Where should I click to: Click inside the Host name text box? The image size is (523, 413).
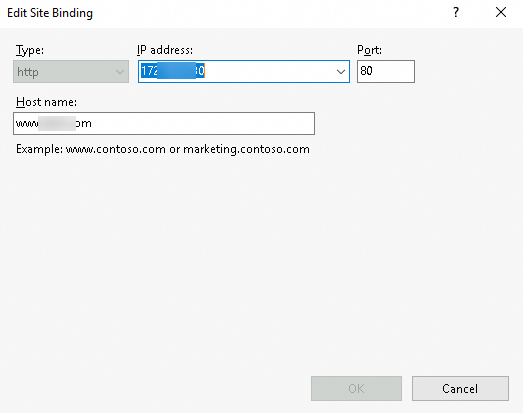tap(164, 123)
